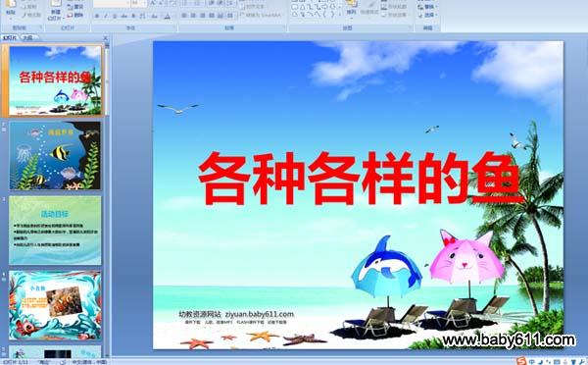
Task: Toggle Italic formatting
Action: pyautogui.click(x=106, y=16)
